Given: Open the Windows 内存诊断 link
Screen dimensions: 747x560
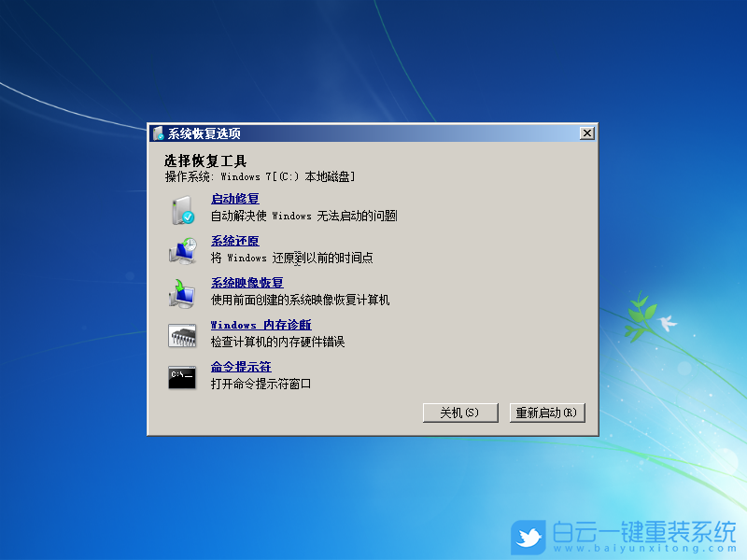Looking at the screenshot, I should (x=261, y=324).
